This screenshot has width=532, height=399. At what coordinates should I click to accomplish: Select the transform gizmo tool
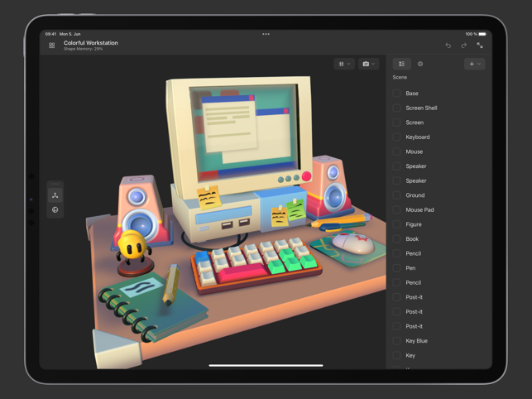click(55, 195)
